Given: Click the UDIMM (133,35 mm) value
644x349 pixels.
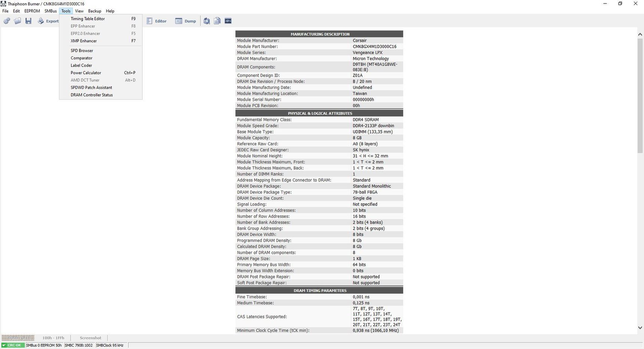Looking at the screenshot, I should point(373,132).
